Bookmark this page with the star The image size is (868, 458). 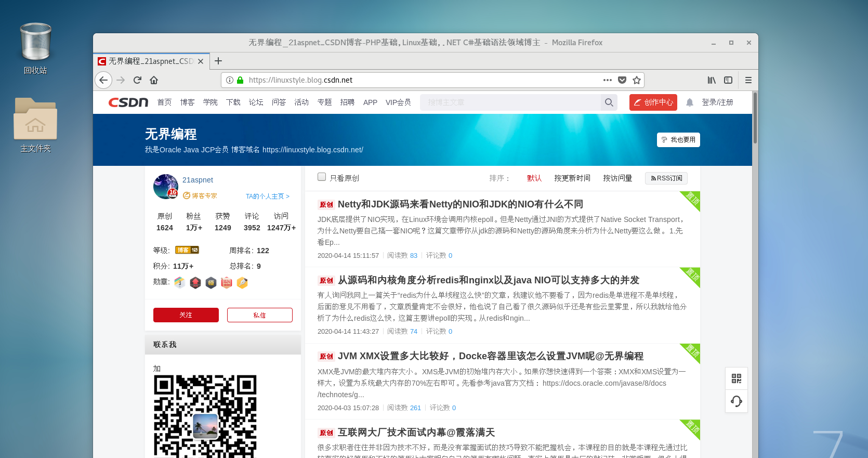coord(637,80)
